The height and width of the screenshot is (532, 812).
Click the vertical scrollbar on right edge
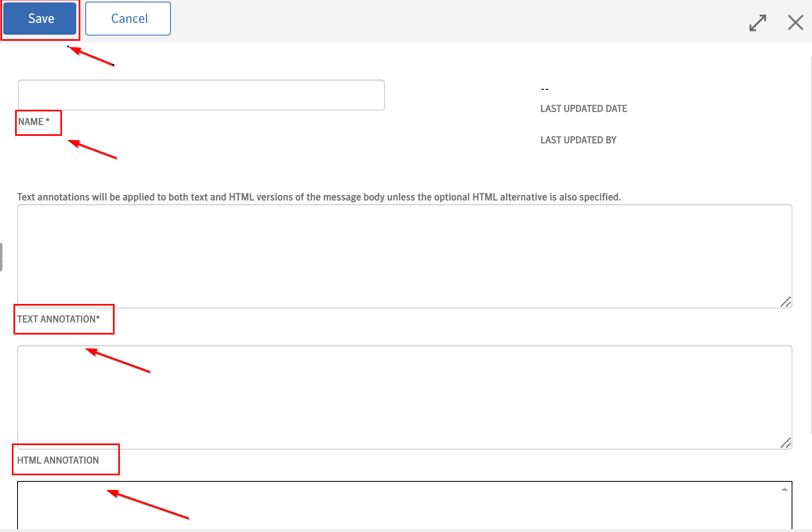(x=811, y=245)
